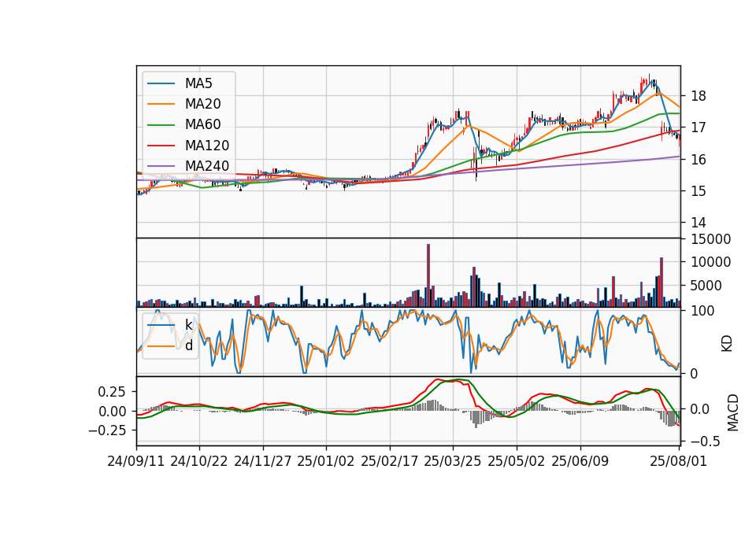Click the blue MA5 legend line sample

tap(161, 83)
